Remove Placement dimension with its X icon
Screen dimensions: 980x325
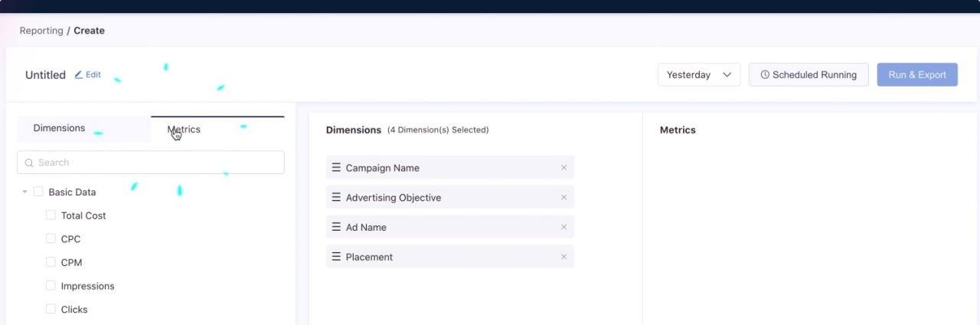(564, 257)
